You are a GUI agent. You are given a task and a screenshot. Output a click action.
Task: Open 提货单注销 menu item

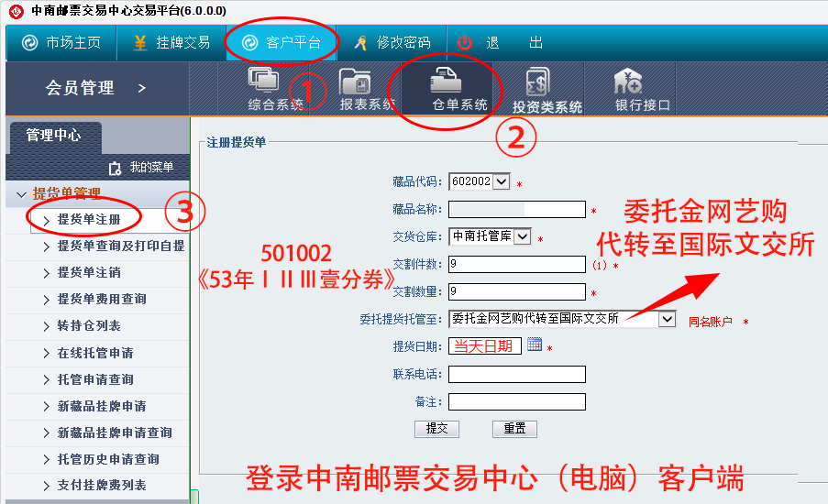89,273
